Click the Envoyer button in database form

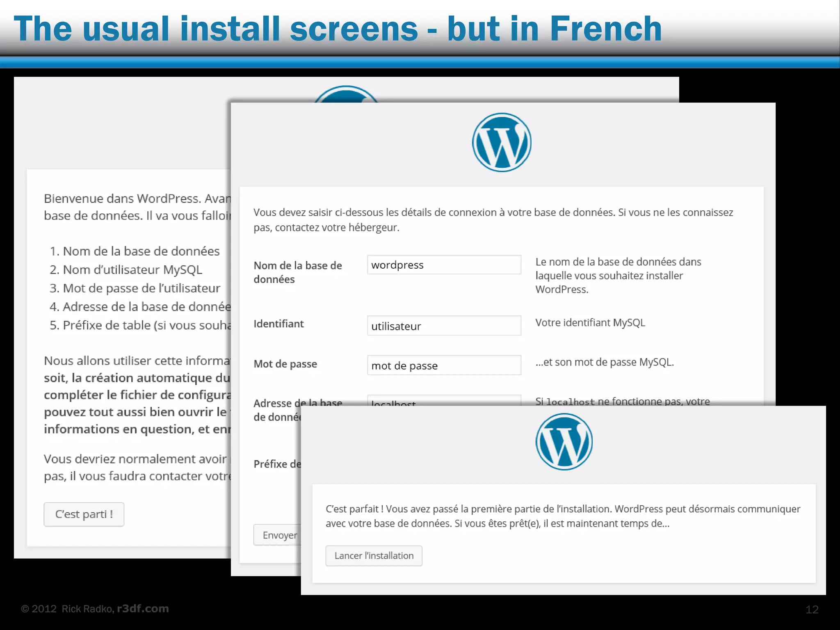[x=278, y=535]
